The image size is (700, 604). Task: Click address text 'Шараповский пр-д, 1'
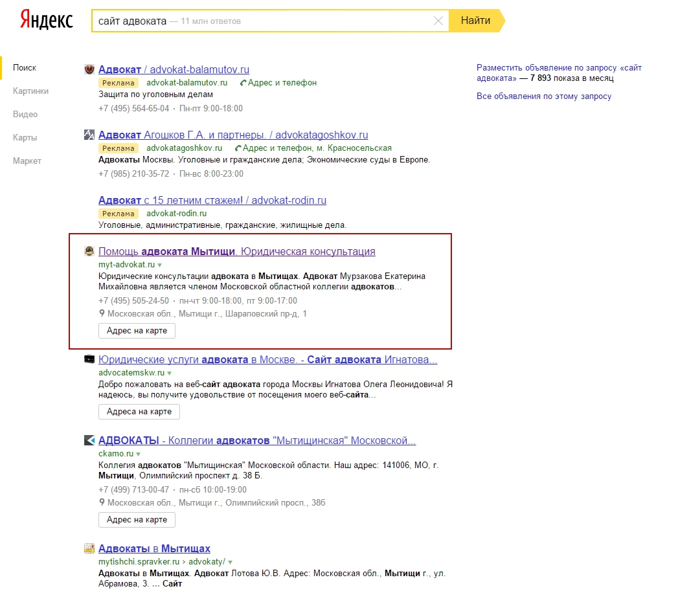265,314
